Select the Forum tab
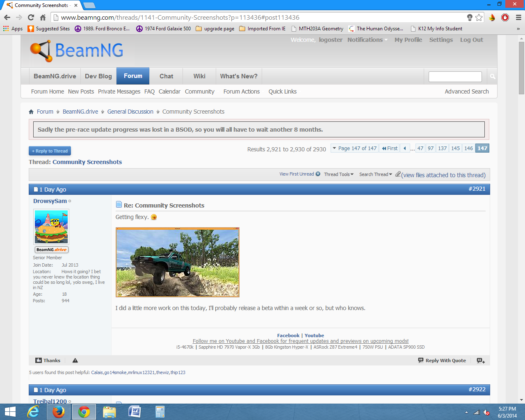The image size is (525, 420). tap(133, 76)
